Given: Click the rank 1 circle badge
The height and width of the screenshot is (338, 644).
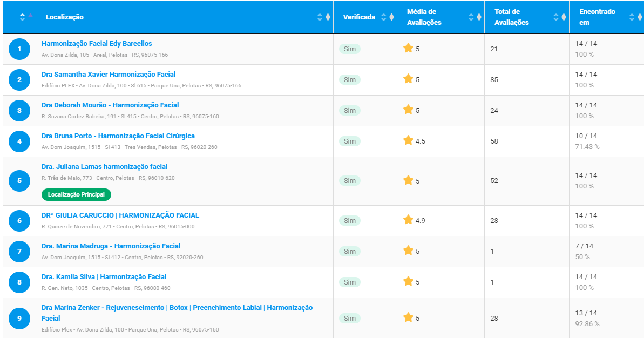Looking at the screenshot, I should [x=19, y=49].
